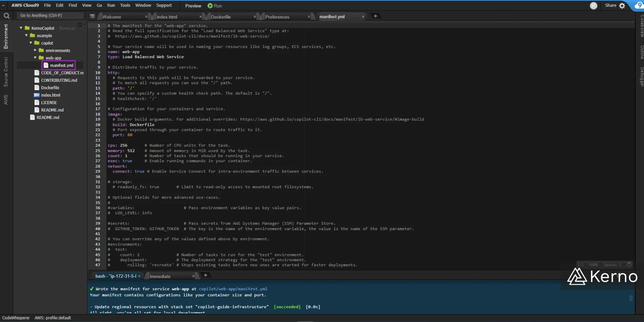The image size is (644, 322).
Task: Click the terminal vertical scrollbar thumb
Action: point(631,298)
